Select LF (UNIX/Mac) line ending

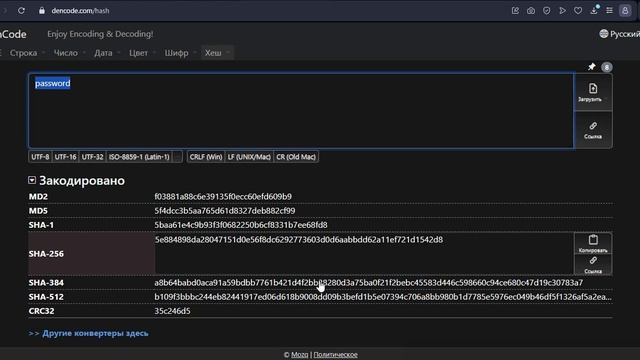[x=249, y=157]
